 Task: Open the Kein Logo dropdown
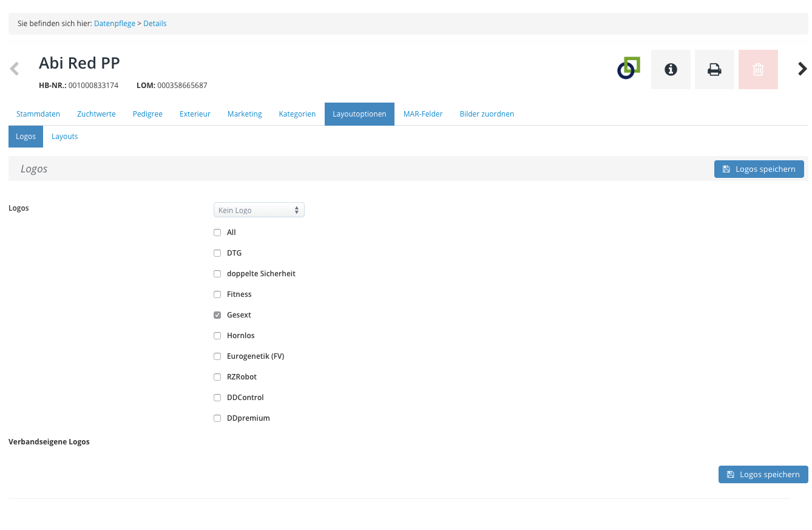pos(259,210)
